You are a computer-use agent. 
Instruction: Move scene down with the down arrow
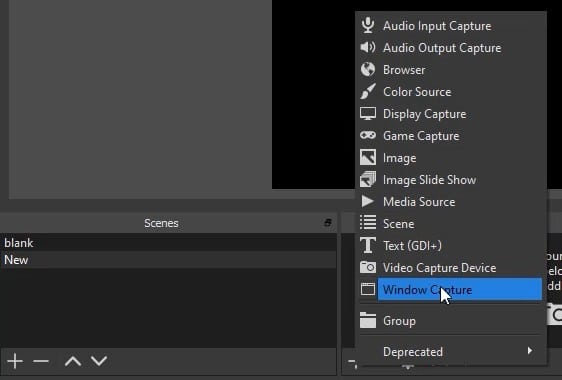point(99,361)
